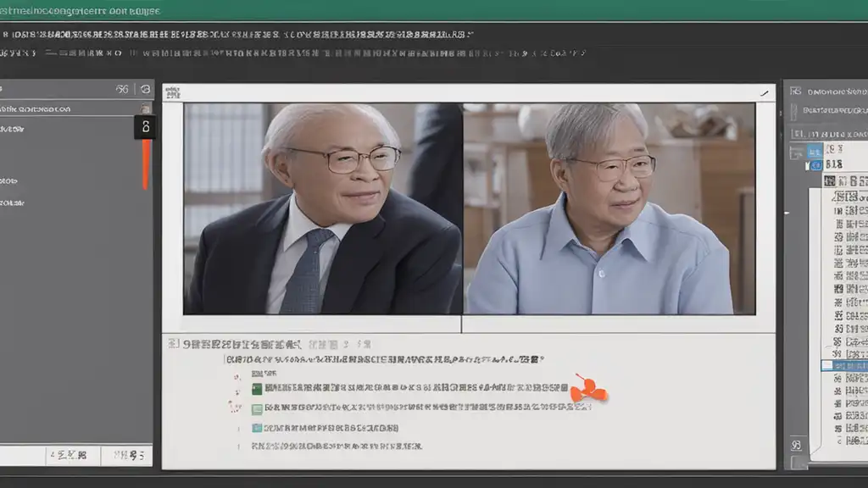Select the highlighted blue row in right panel
This screenshot has width=868, height=488.
tap(844, 366)
